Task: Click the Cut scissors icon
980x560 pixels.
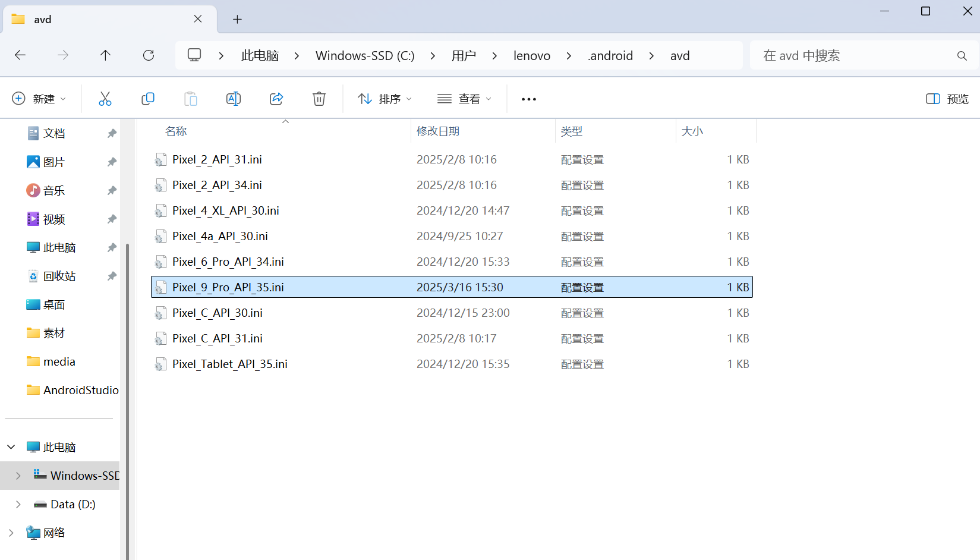Action: 105,99
